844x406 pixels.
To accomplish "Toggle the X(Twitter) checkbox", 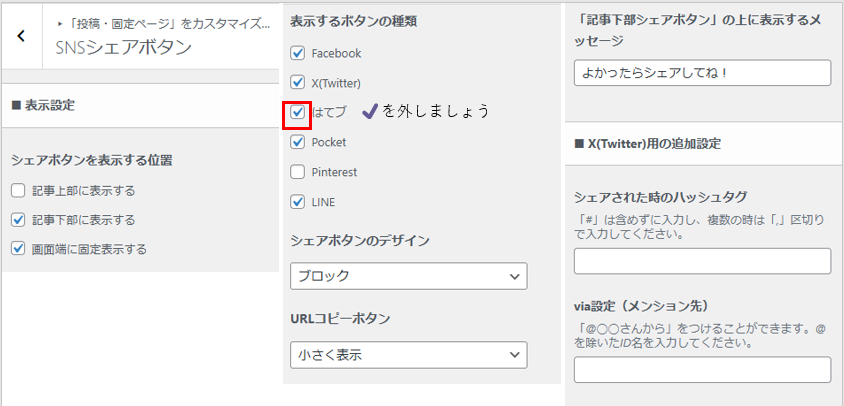I will [x=298, y=83].
